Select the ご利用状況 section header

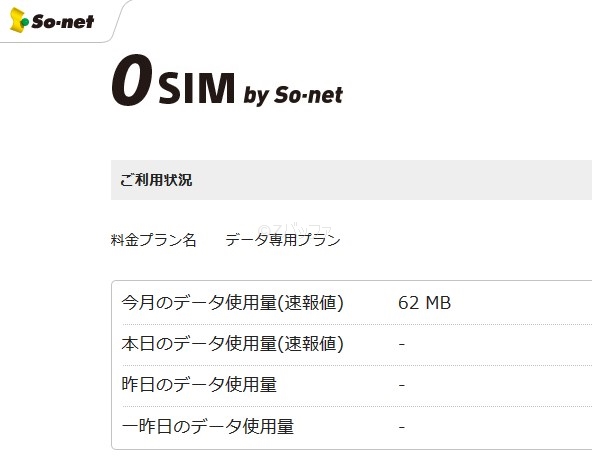pos(351,180)
